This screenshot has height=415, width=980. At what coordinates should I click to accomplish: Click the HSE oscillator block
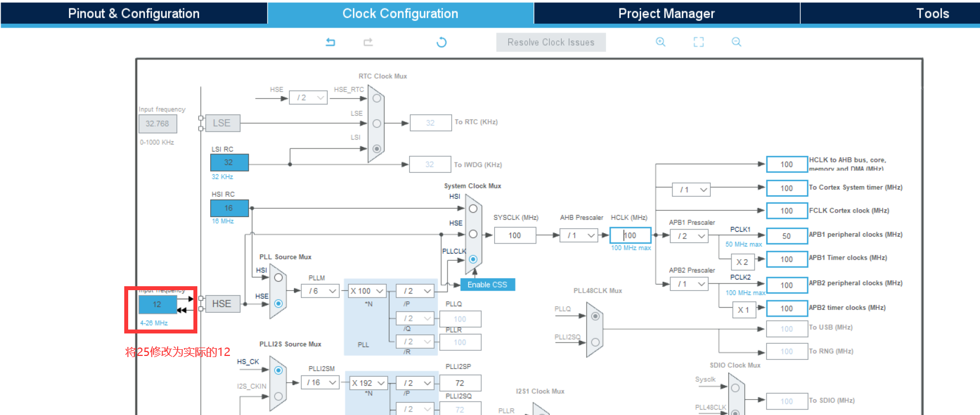222,304
